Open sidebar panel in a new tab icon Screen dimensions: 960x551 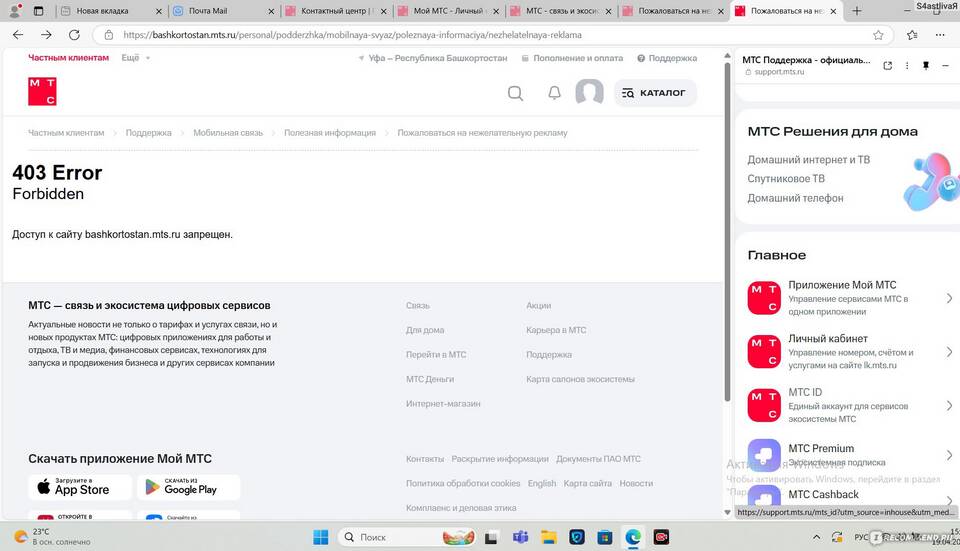pyautogui.click(x=888, y=66)
